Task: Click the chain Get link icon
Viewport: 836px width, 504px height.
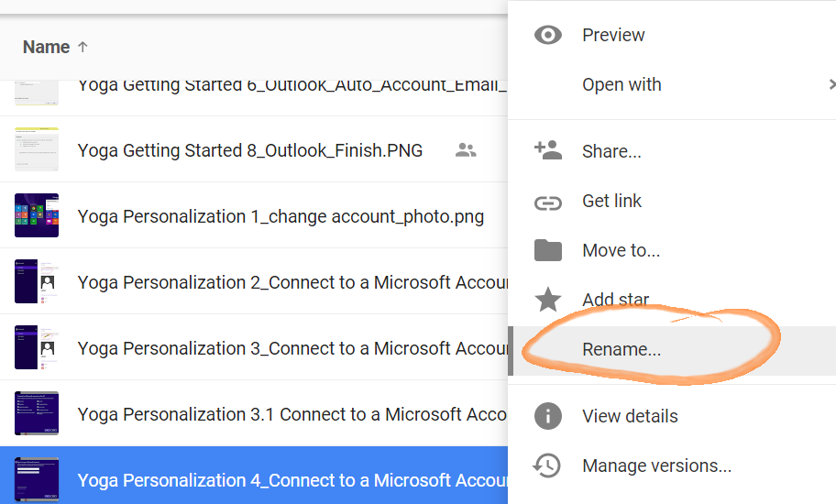Action: (548, 202)
